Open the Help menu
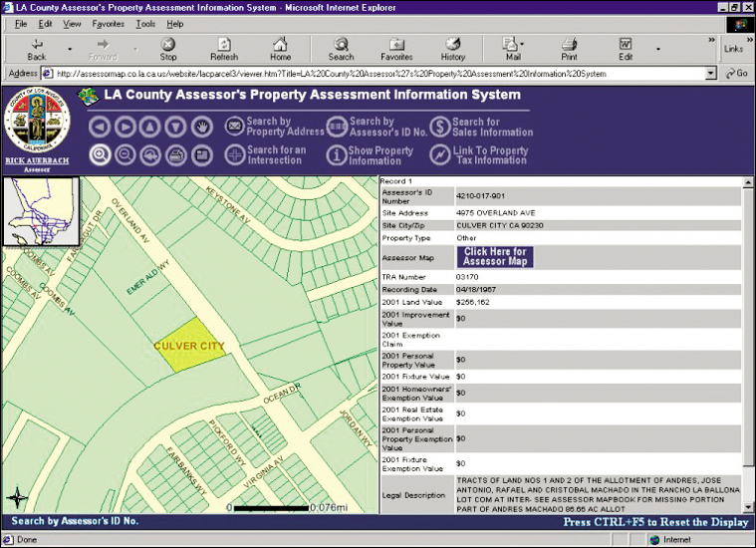This screenshot has height=548, width=756. [x=175, y=24]
